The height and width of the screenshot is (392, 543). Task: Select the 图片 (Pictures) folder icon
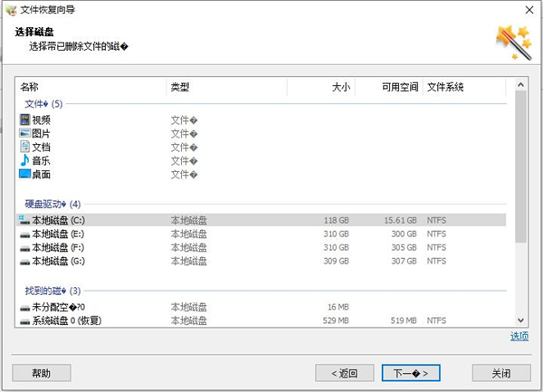(x=24, y=133)
